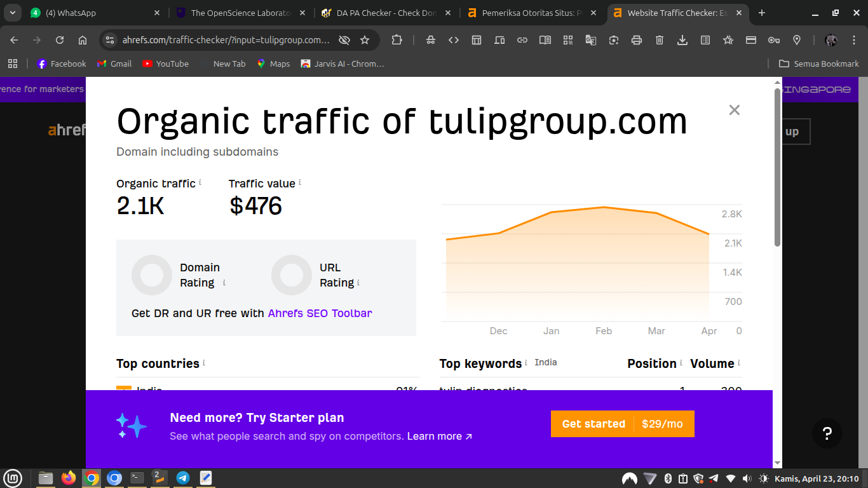Open the Chrome profile avatar

point(831,40)
